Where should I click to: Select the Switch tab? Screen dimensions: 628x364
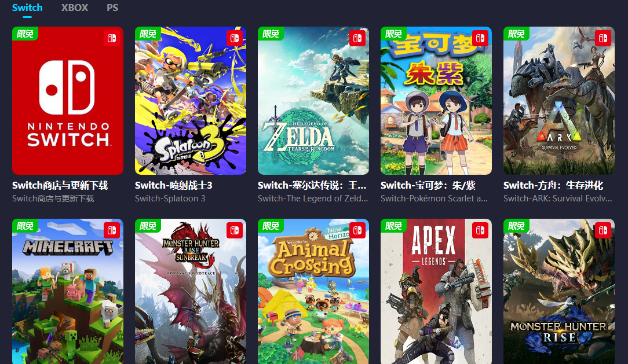tap(27, 8)
